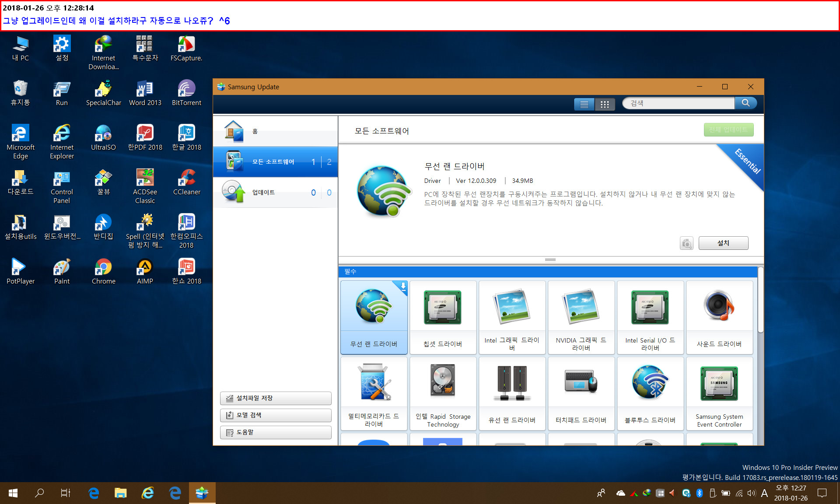Image resolution: width=840 pixels, height=504 pixels.
Task: Select the 터치패드 드라이버 tile
Action: click(581, 393)
